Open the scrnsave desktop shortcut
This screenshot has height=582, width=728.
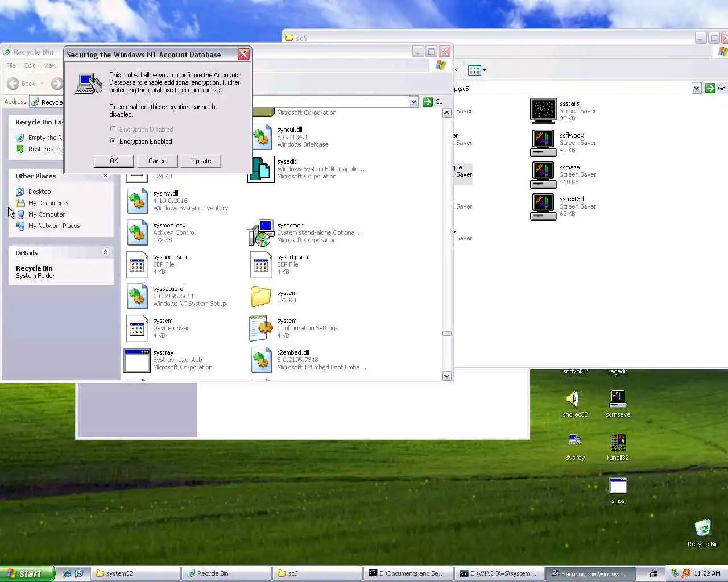point(618,399)
